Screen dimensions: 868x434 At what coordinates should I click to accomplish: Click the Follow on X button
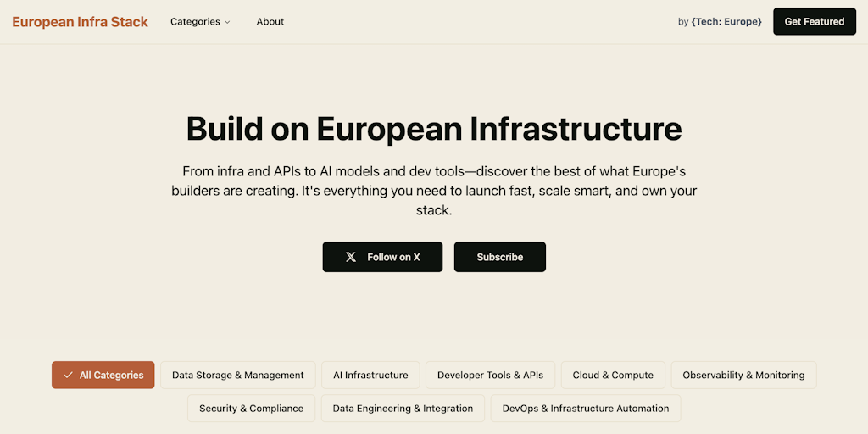(x=382, y=257)
